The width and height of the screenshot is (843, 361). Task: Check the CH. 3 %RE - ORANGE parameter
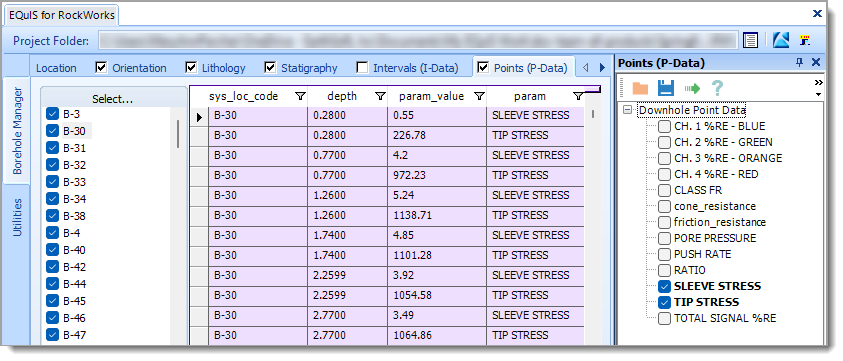[x=665, y=158]
